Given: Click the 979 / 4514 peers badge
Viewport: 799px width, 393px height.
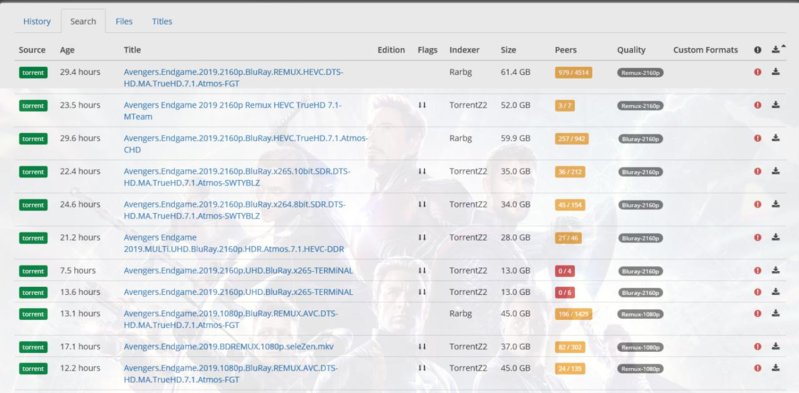Looking at the screenshot, I should [573, 72].
